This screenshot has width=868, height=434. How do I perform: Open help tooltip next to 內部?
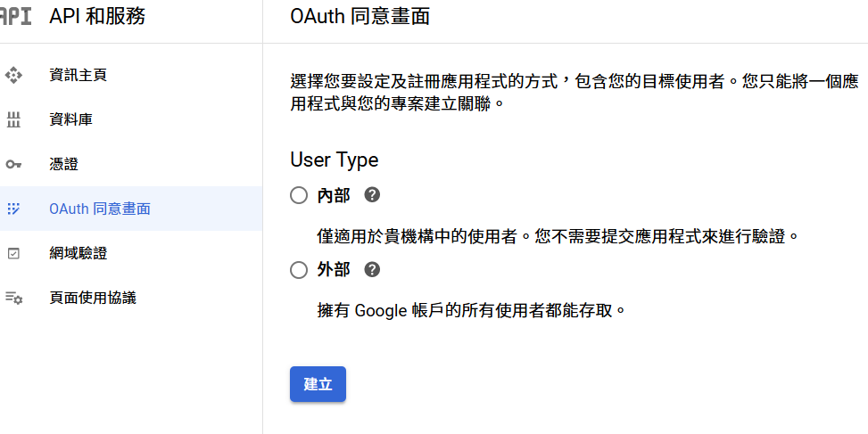(x=372, y=194)
